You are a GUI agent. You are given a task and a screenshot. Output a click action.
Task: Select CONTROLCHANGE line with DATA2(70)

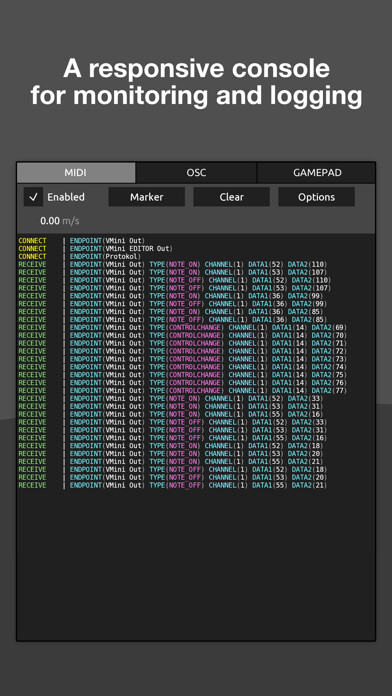182,335
